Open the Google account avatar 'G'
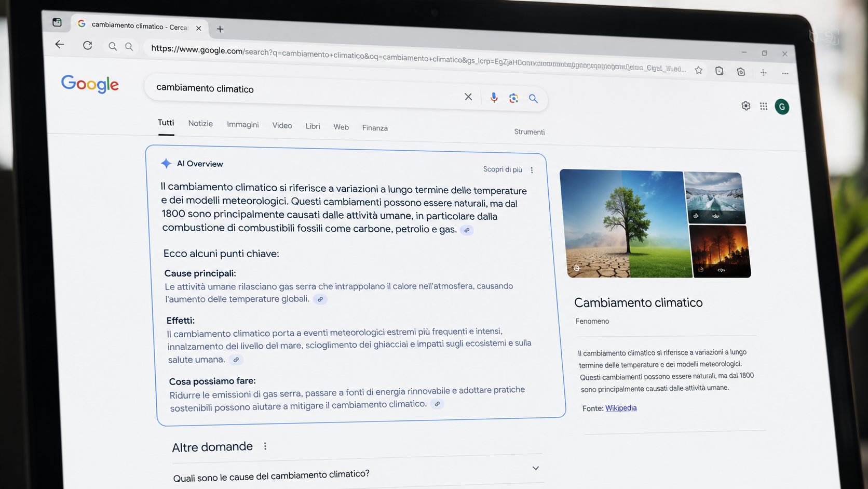 click(782, 107)
